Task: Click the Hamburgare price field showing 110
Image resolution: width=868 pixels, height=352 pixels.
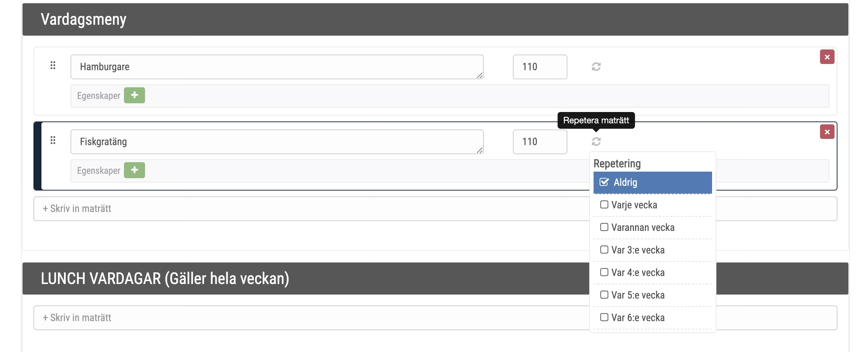Action: (539, 67)
